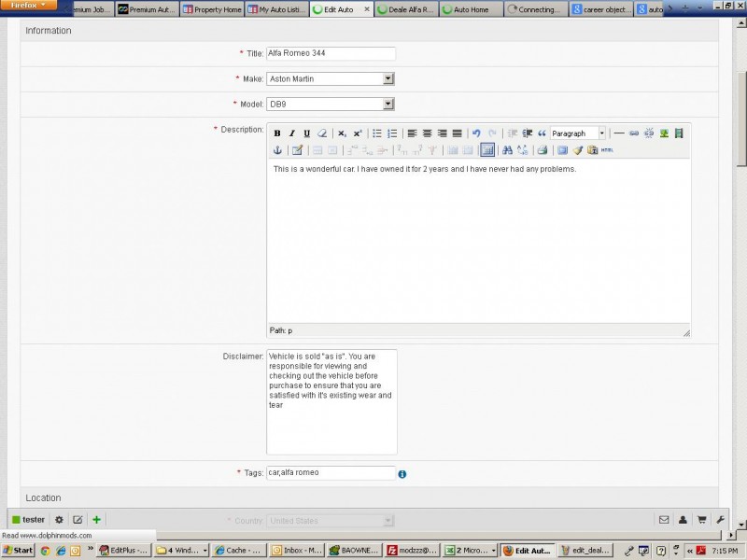Click the wrench icon in member toolbar
The width and height of the screenshot is (747, 560).
pos(720,520)
